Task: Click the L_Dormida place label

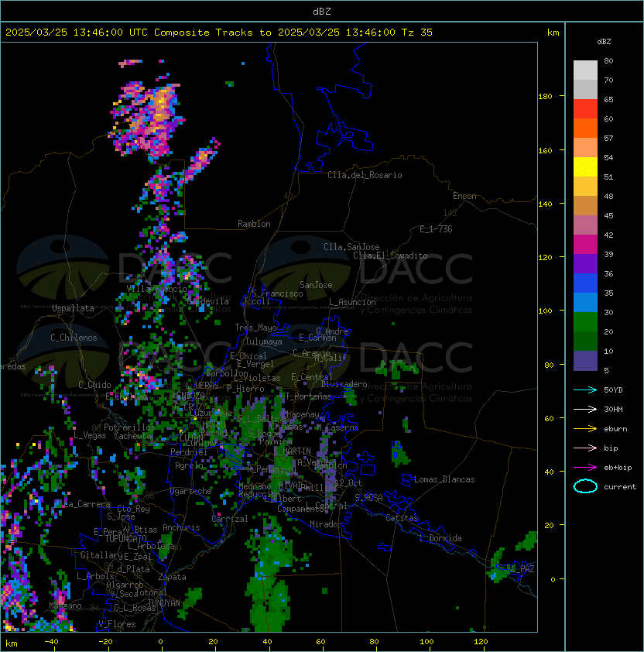Action: pos(441,538)
